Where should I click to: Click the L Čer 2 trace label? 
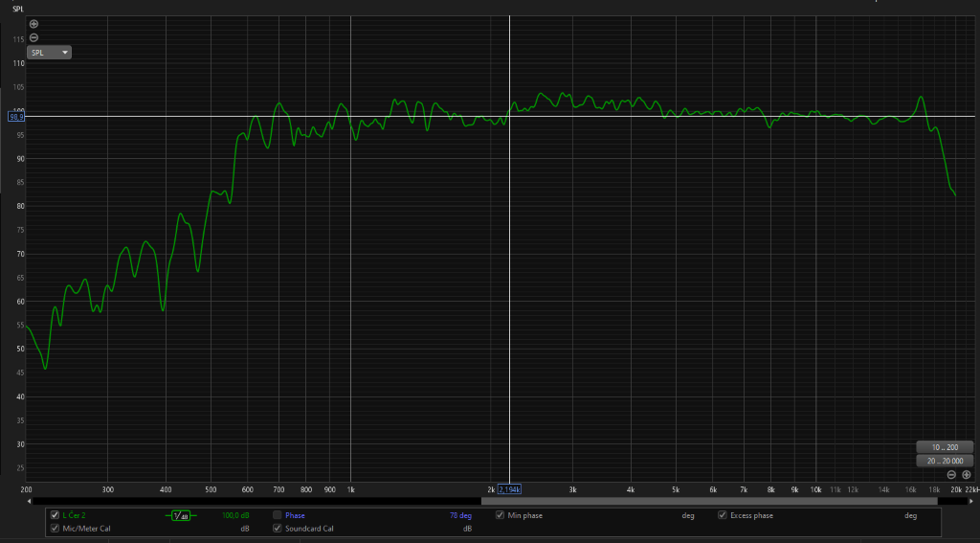75,515
